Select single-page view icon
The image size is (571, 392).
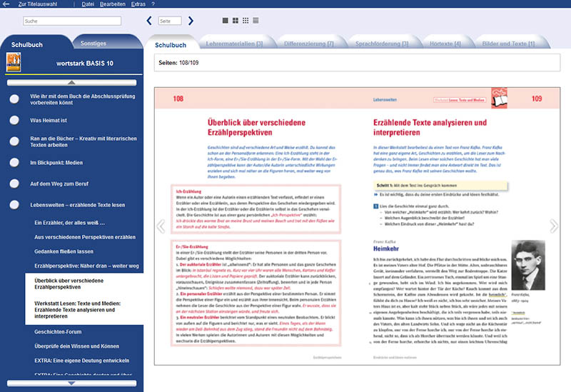(x=226, y=21)
